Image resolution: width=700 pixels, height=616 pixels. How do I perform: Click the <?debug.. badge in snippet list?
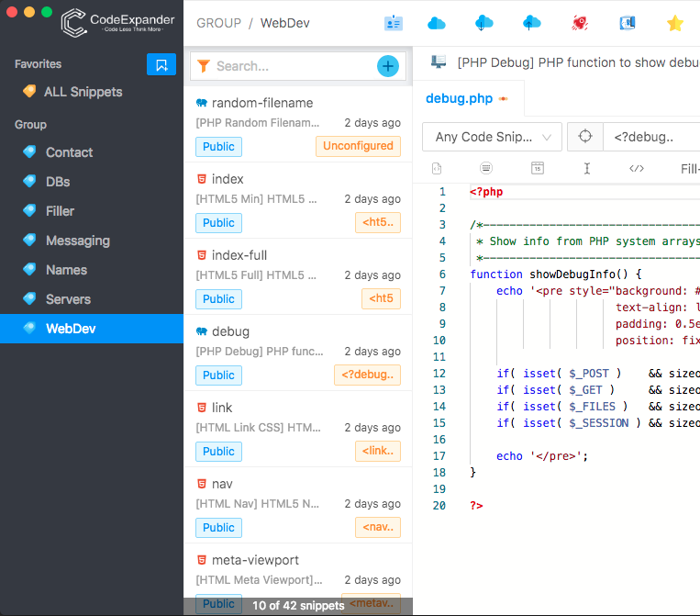tap(367, 375)
